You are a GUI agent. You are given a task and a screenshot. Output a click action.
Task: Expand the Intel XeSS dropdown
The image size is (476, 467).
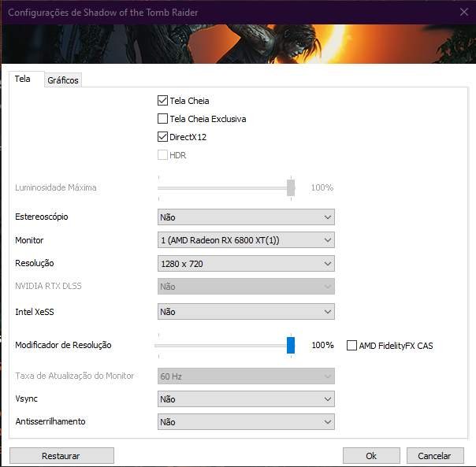(246, 312)
